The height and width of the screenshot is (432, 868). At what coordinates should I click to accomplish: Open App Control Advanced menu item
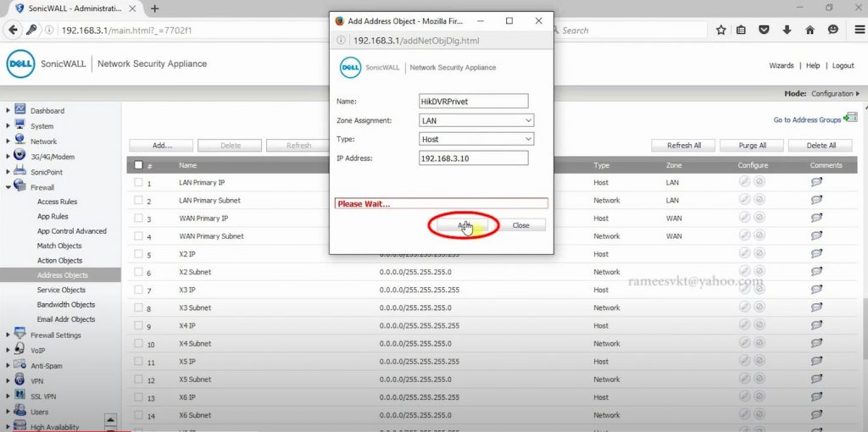tap(72, 230)
